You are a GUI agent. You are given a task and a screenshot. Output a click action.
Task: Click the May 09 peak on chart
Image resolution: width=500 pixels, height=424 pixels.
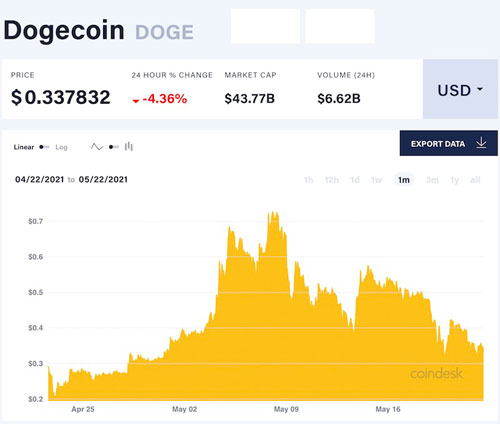pyautogui.click(x=274, y=212)
